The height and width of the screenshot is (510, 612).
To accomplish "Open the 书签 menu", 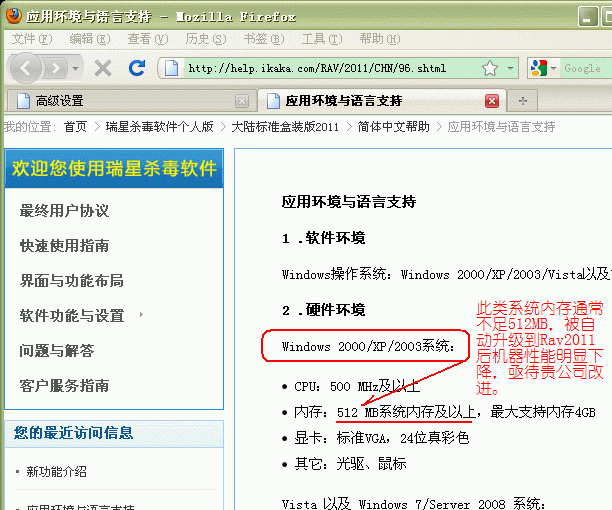I will [x=264, y=39].
